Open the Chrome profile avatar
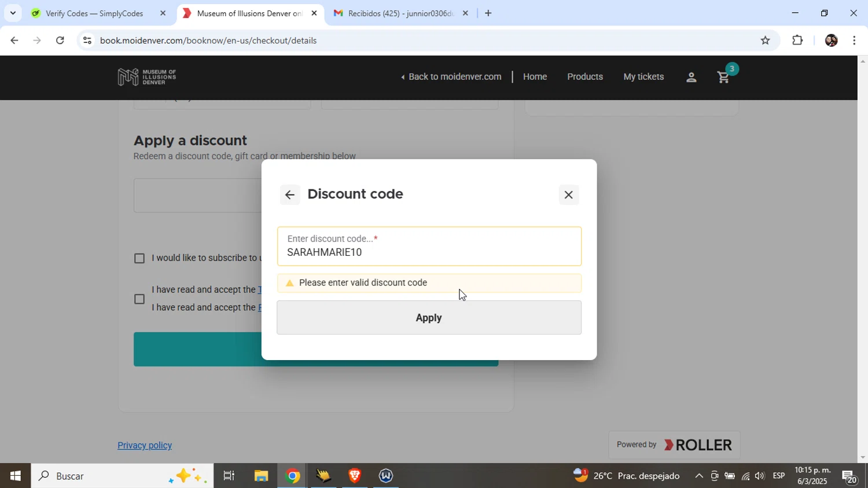The width and height of the screenshot is (868, 488). (831, 41)
